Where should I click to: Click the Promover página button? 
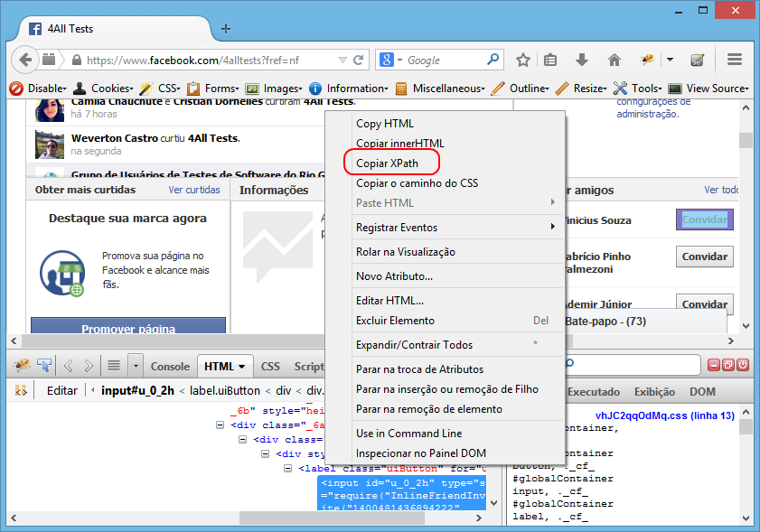[128, 326]
